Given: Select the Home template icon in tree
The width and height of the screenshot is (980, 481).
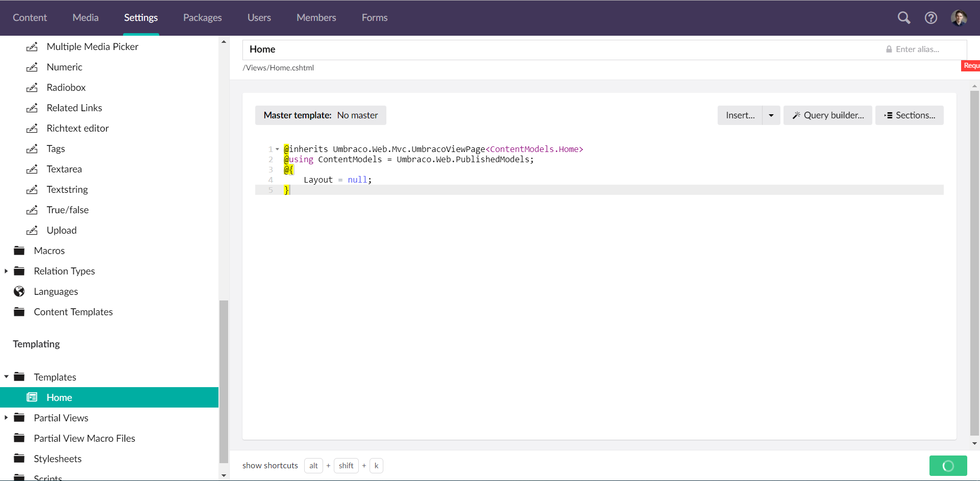Looking at the screenshot, I should (x=33, y=397).
